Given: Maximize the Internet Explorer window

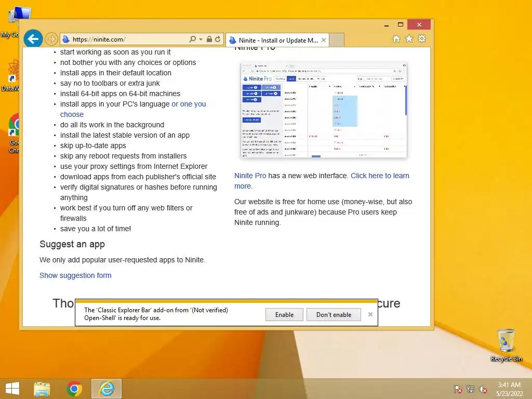Looking at the screenshot, I should tap(401, 25).
